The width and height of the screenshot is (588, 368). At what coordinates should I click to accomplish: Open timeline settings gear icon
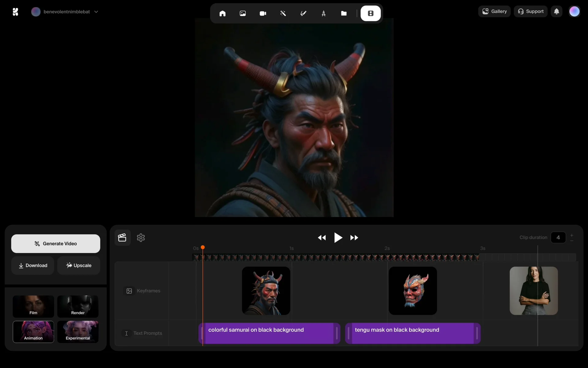click(x=141, y=238)
